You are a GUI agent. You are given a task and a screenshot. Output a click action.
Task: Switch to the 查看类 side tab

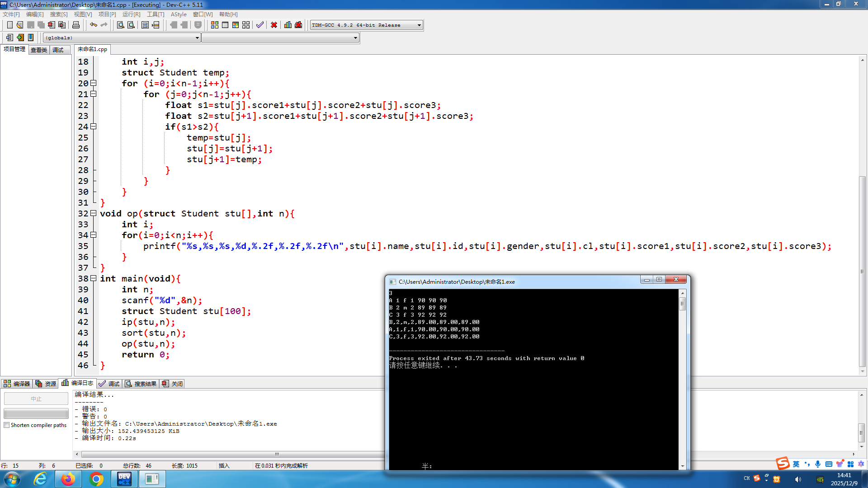tap(39, 50)
